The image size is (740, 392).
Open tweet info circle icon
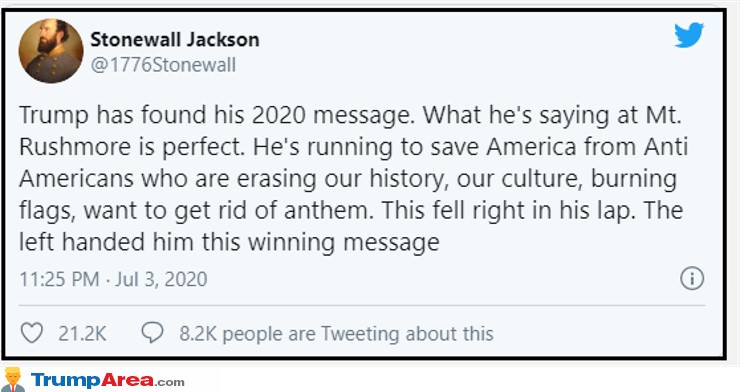pyautogui.click(x=692, y=278)
